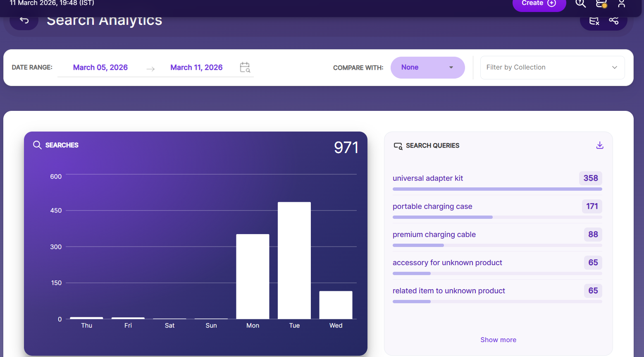This screenshot has height=357, width=644.
Task: Click the 65 badge for accessory query
Action: (593, 263)
